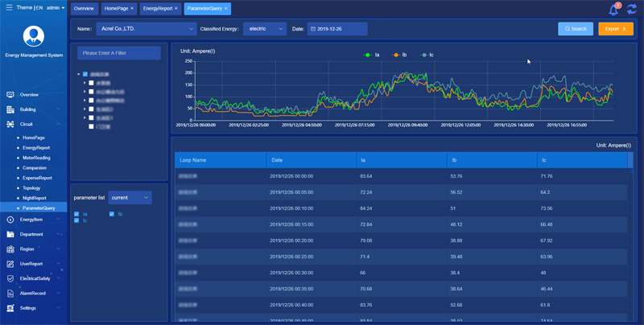Switch to the EnergyReport tab
644x325 pixels.
coord(160,9)
